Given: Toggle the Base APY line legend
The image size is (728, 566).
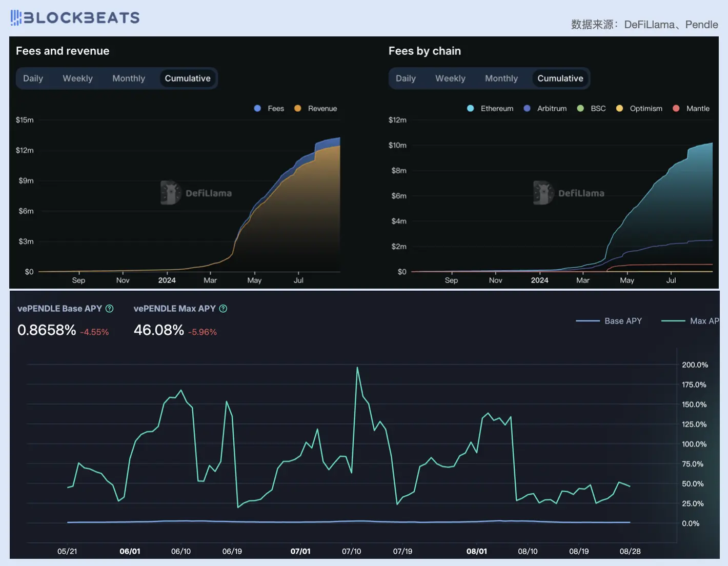Looking at the screenshot, I should (x=609, y=321).
